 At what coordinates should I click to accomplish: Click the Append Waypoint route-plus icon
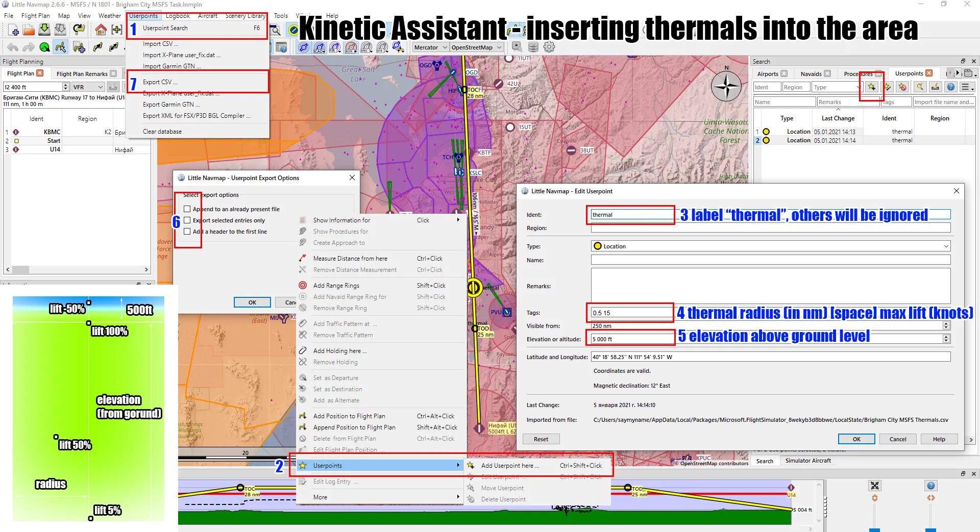pyautogui.click(x=79, y=47)
